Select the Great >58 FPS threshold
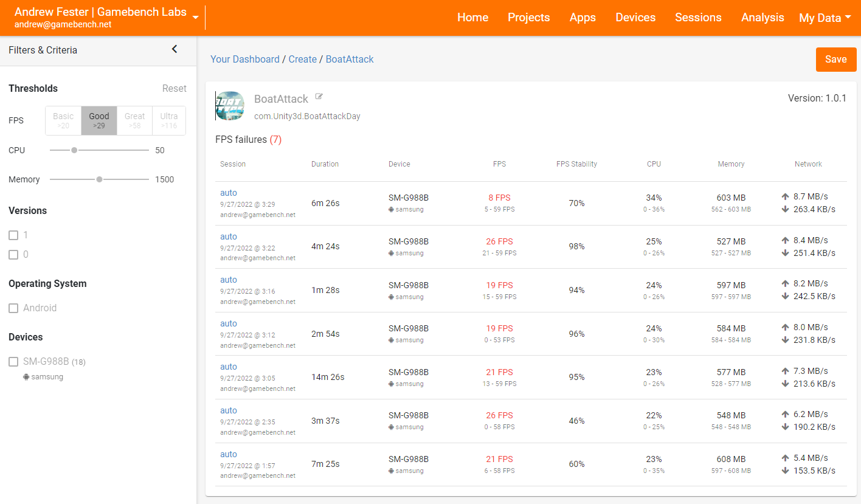The width and height of the screenshot is (861, 504). tap(134, 120)
